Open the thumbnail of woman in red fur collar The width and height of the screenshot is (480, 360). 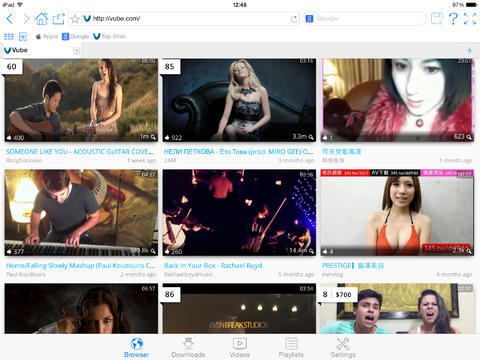(x=397, y=100)
